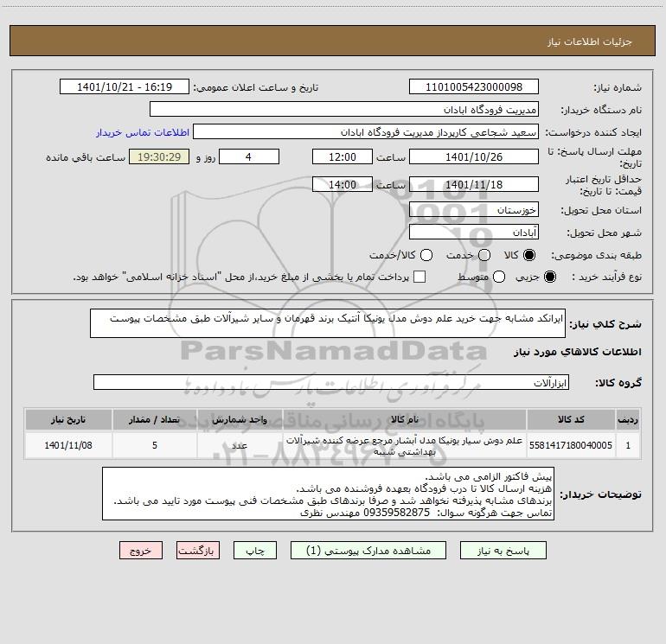Click the توضیحات خریدار notes box
This screenshot has width=666, height=644.
point(328,494)
